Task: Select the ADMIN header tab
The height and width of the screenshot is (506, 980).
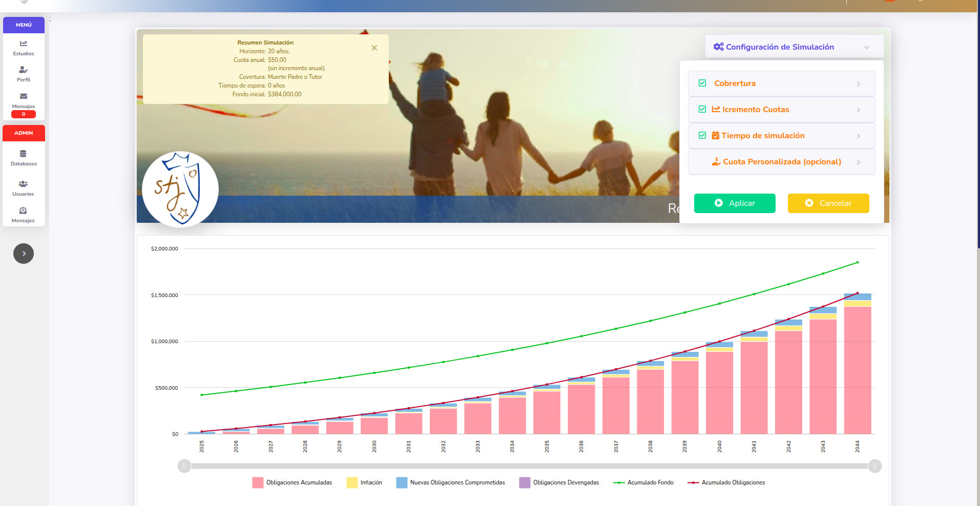Action: pos(24,133)
